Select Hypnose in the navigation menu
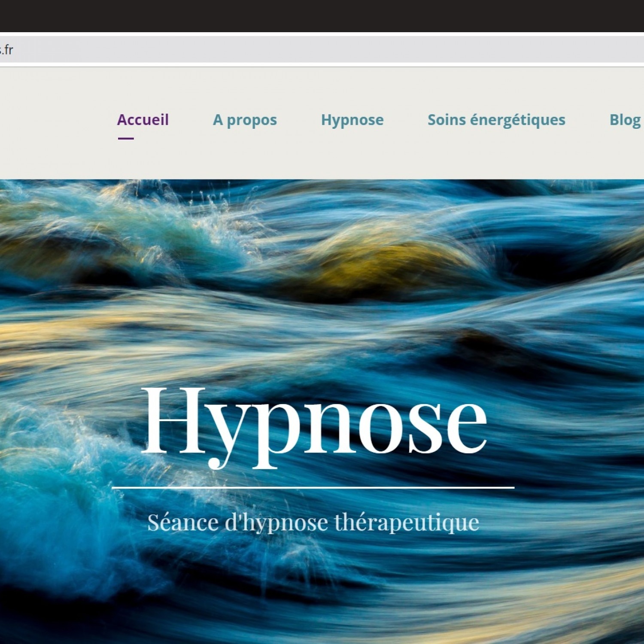The height and width of the screenshot is (644, 644). [x=352, y=120]
